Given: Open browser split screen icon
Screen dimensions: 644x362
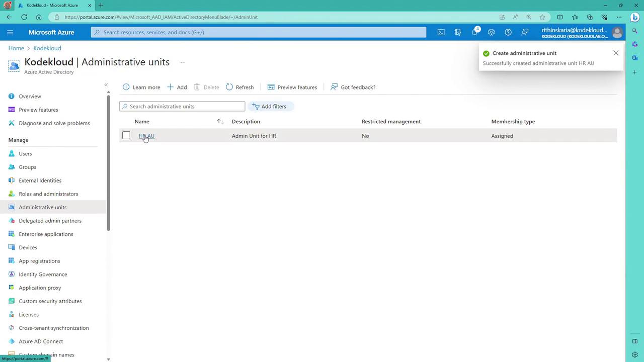Looking at the screenshot, I should (x=560, y=17).
